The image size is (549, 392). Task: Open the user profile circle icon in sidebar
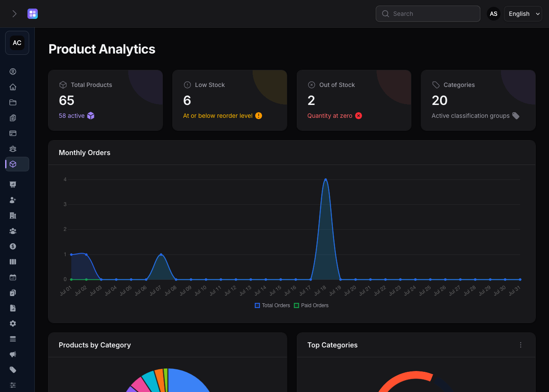(x=13, y=72)
